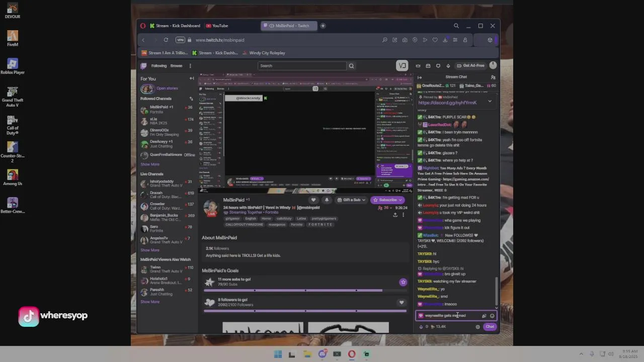Take an Opera snapshot with camera icon
This screenshot has height=362, width=644.
(405, 40)
